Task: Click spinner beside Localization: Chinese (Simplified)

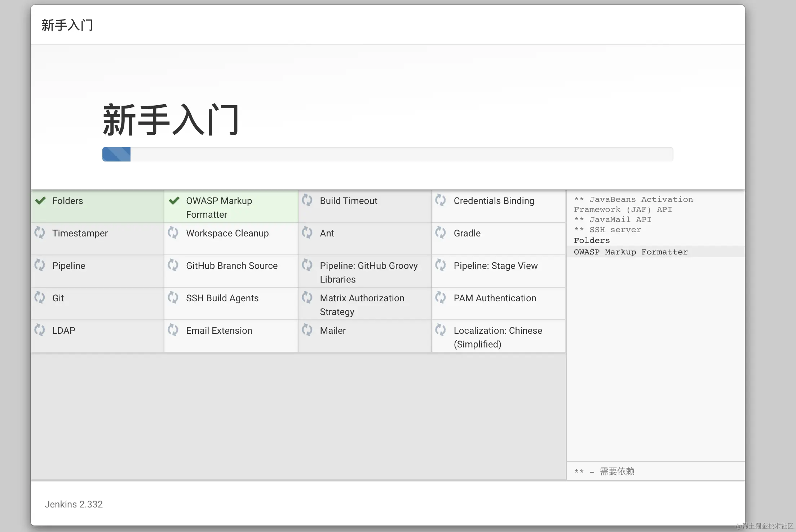Action: pyautogui.click(x=441, y=330)
